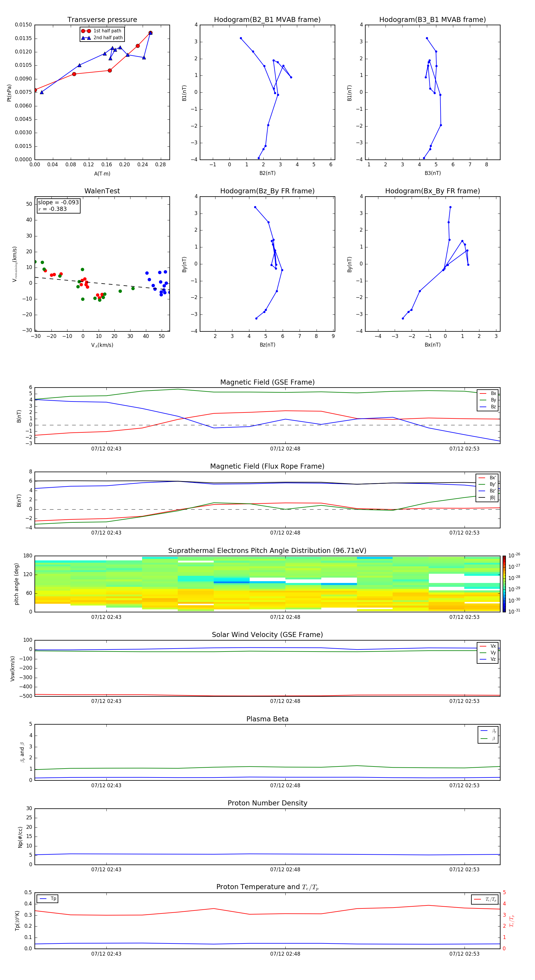Click the Bz(nT) x-axis label
Viewport: 535px width, 980px height.
pyautogui.click(x=267, y=345)
